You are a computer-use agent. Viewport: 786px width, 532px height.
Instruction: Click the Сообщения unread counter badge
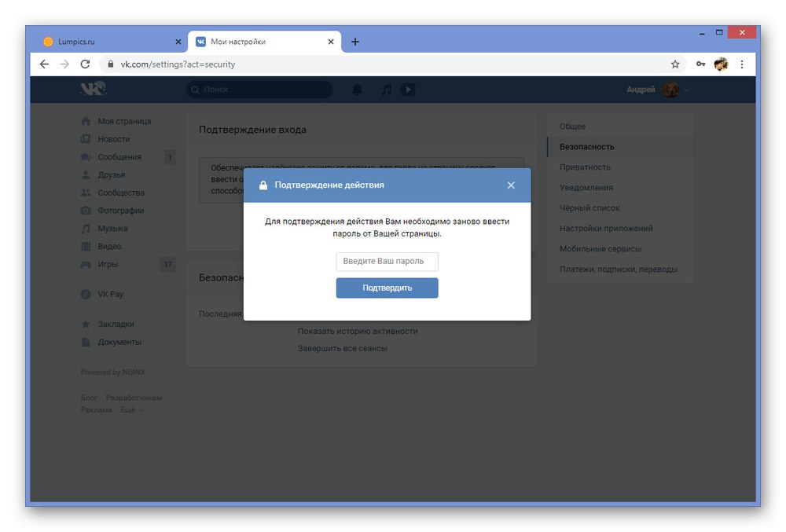(170, 157)
